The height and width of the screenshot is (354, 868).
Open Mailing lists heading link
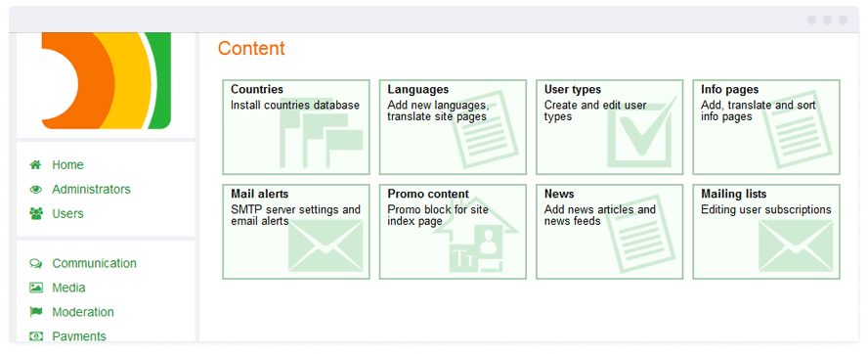pyautogui.click(x=733, y=194)
